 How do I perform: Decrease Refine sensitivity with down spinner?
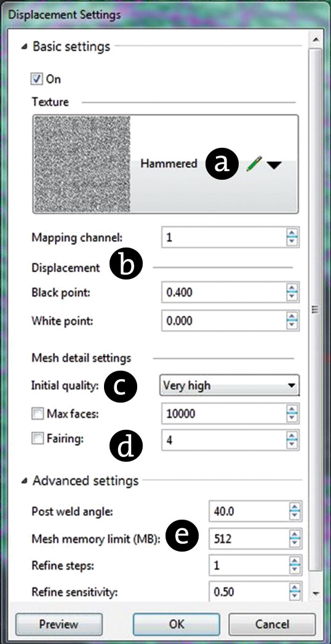click(295, 597)
